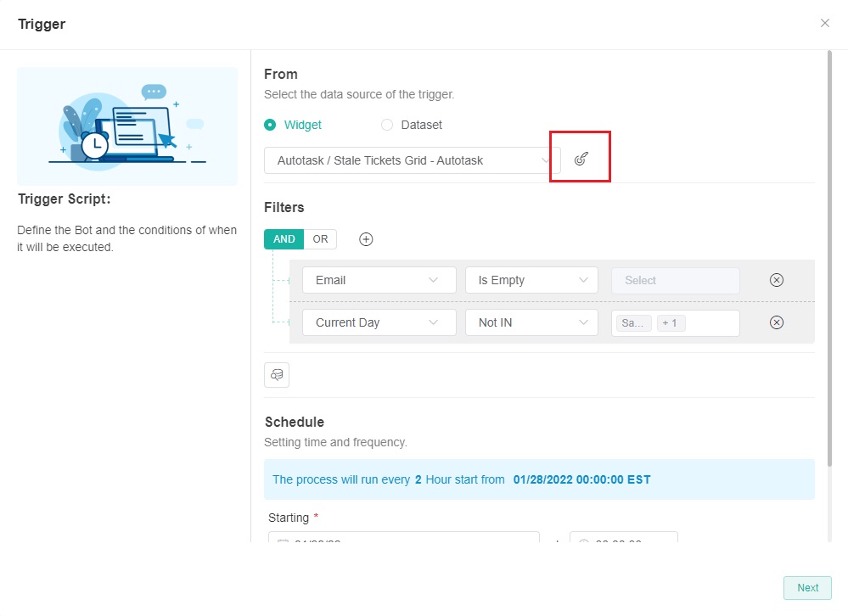Click the dataset preview icon below the filters
848x616 pixels.
(277, 375)
